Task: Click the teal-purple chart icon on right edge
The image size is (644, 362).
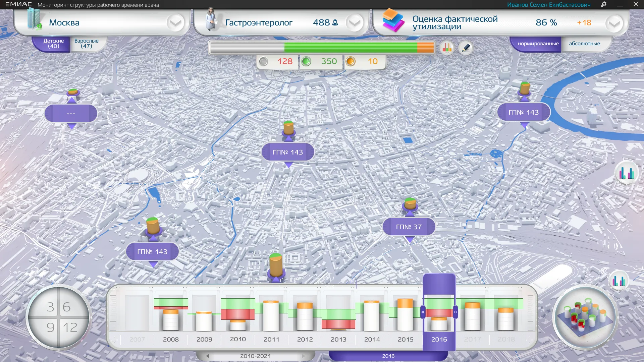Action: pyautogui.click(x=626, y=173)
